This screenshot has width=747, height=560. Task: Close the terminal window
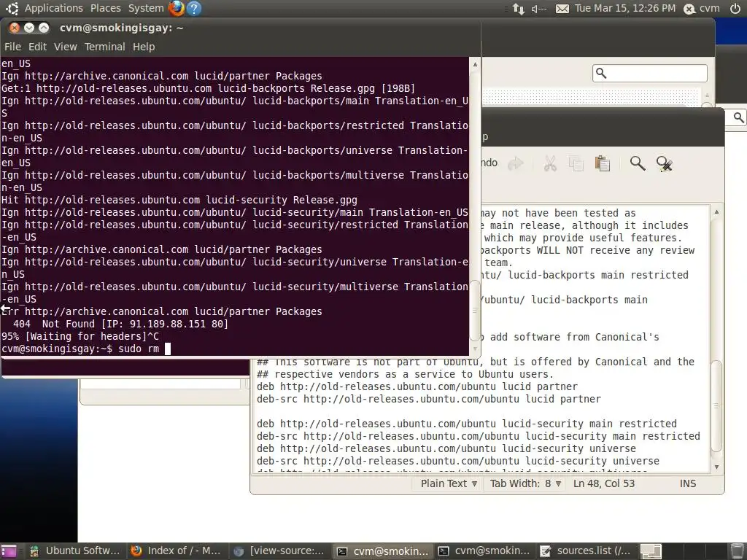click(15, 28)
